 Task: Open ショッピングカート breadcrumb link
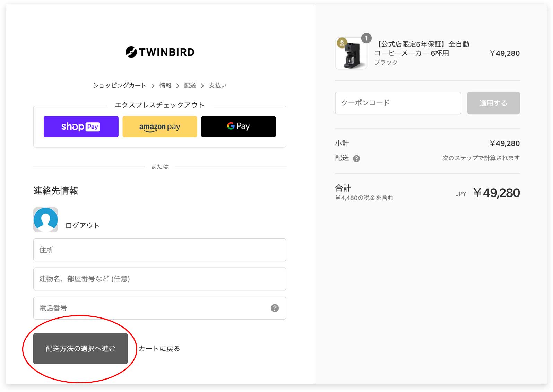pyautogui.click(x=120, y=85)
